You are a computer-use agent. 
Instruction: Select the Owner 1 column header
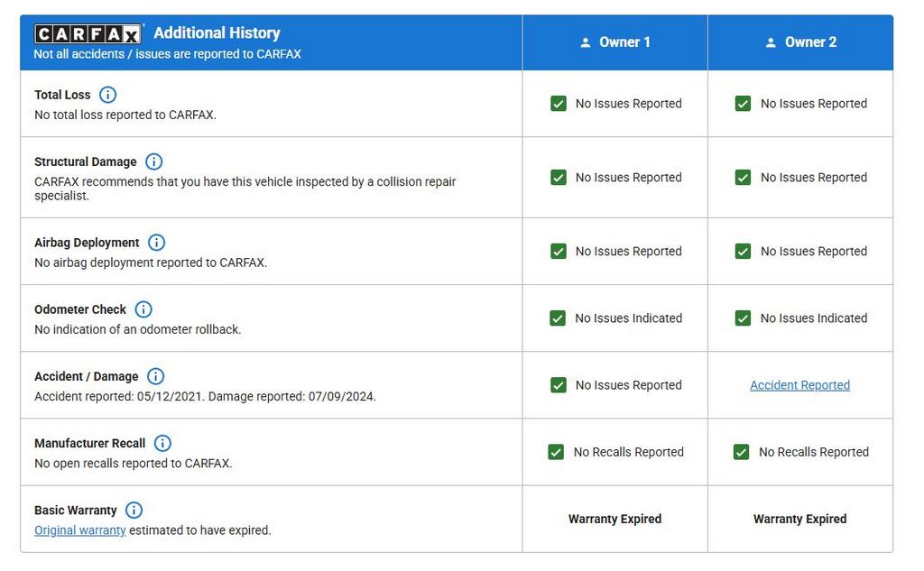624,42
